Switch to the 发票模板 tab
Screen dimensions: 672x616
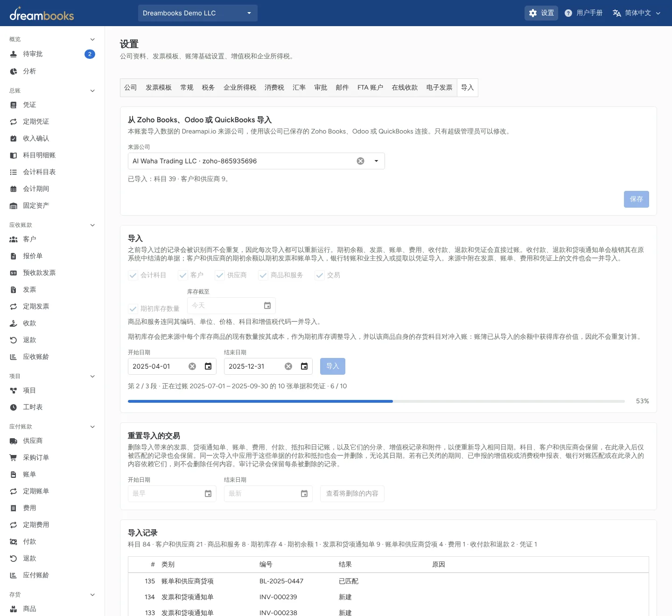click(x=159, y=88)
